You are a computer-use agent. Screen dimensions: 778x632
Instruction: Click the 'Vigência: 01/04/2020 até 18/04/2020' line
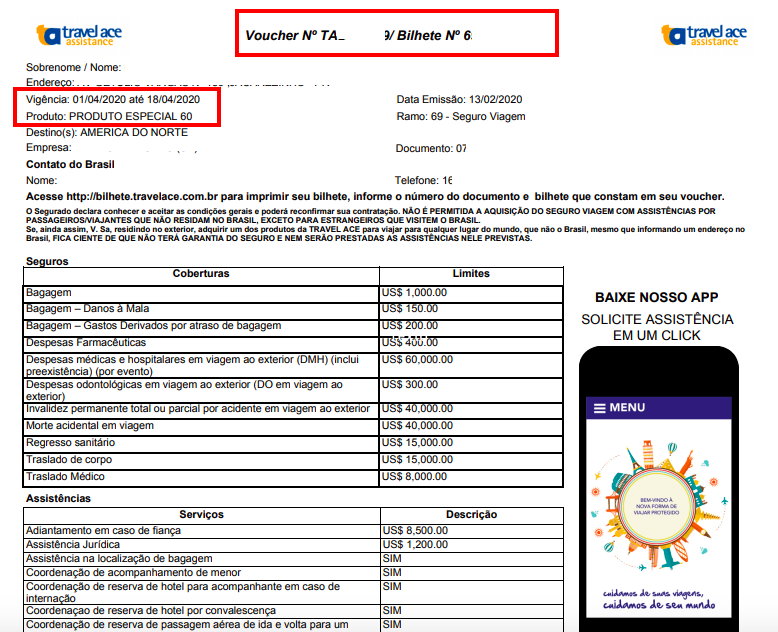coord(113,99)
